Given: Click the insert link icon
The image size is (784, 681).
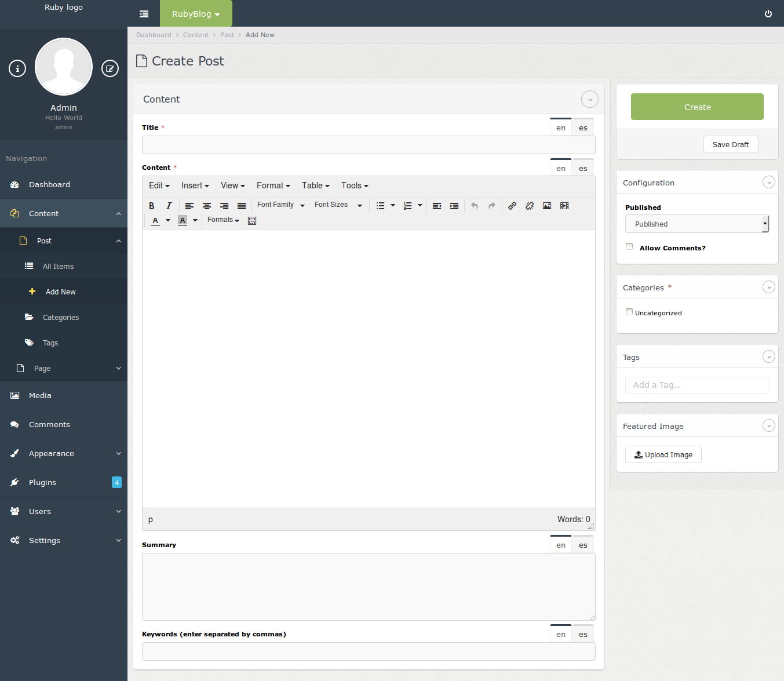Looking at the screenshot, I should tap(512, 206).
